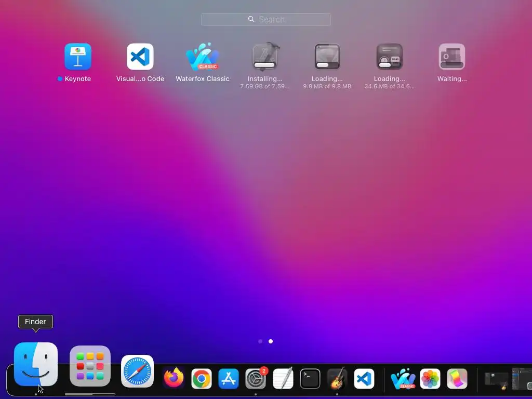Image resolution: width=532 pixels, height=399 pixels.
Task: Click the Launchpad icon in the Dock
Action: pos(90,366)
